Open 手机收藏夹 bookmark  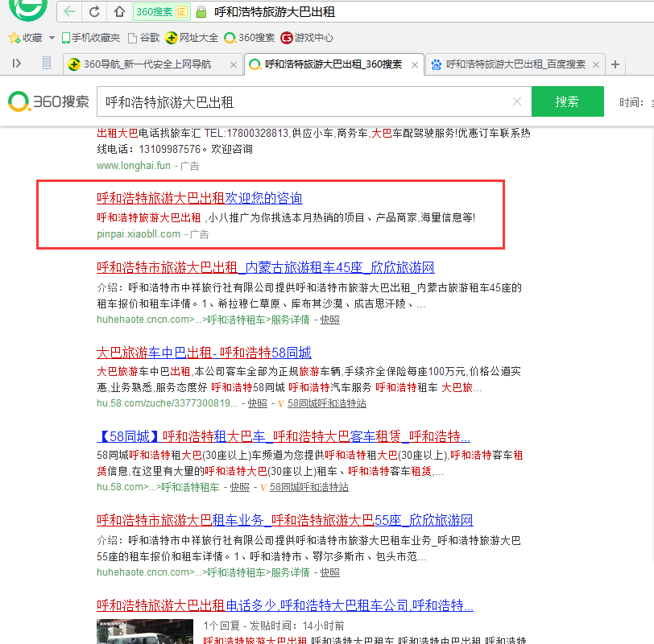91,38
